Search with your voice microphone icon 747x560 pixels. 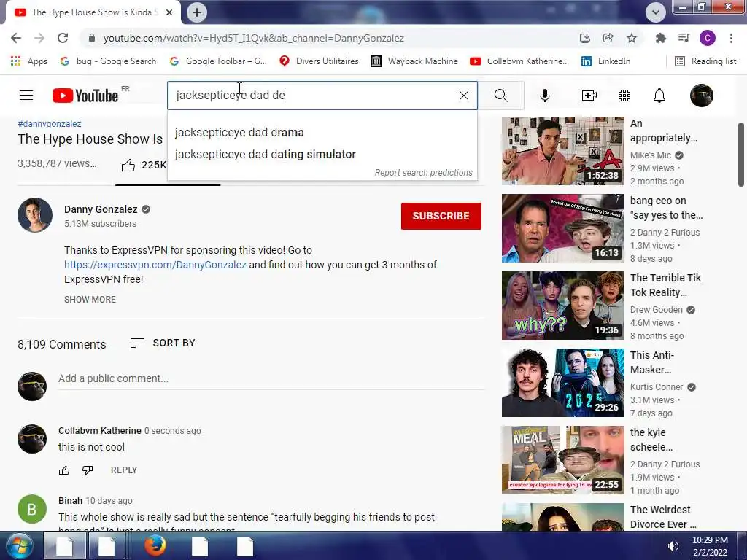[x=544, y=96]
